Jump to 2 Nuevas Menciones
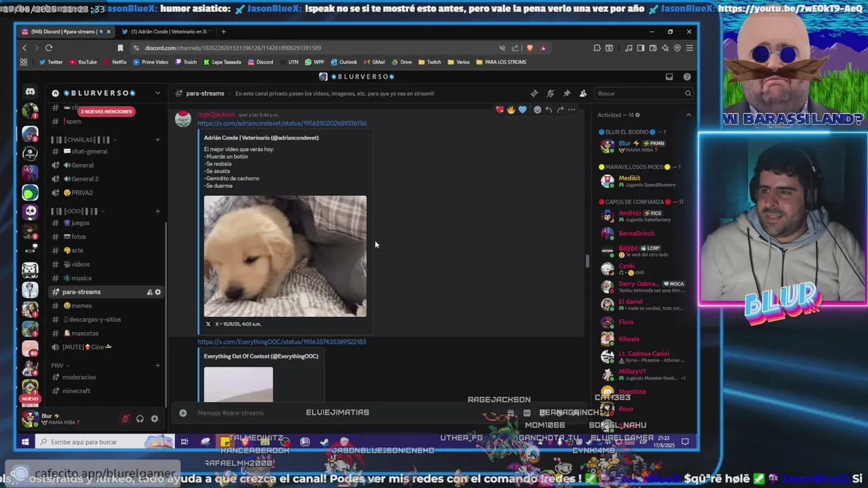 point(106,111)
